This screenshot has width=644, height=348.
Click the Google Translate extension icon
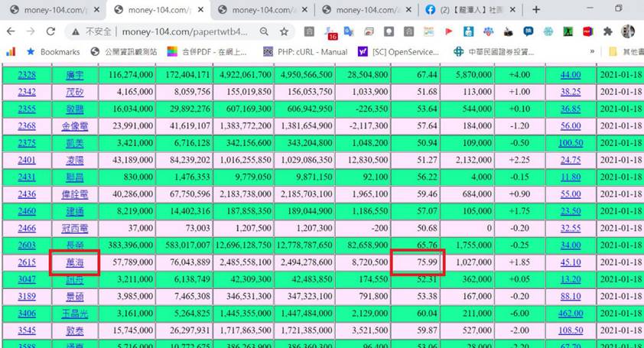[x=349, y=32]
